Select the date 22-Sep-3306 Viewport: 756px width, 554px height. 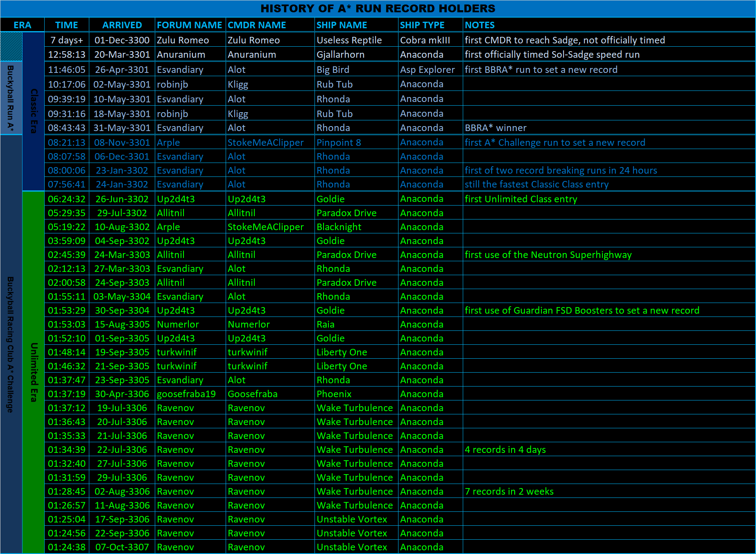[x=122, y=533]
